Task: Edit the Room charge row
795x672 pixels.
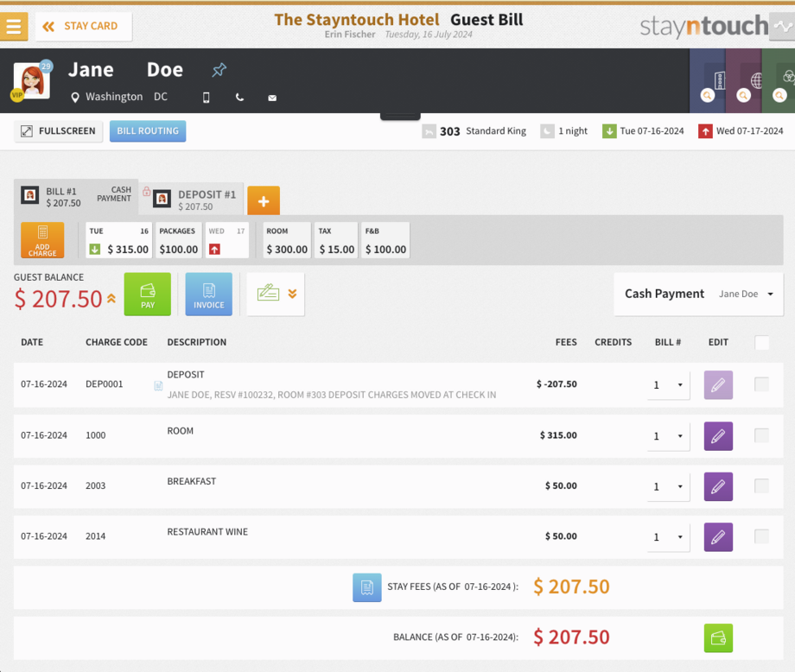Action: [718, 436]
